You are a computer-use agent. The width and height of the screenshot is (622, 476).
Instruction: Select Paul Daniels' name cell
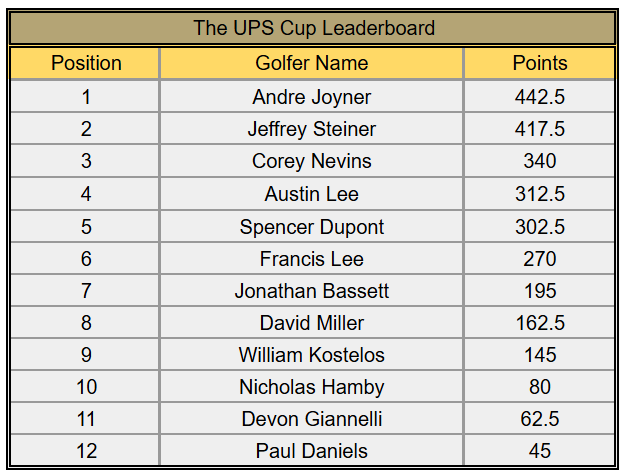pos(311,451)
